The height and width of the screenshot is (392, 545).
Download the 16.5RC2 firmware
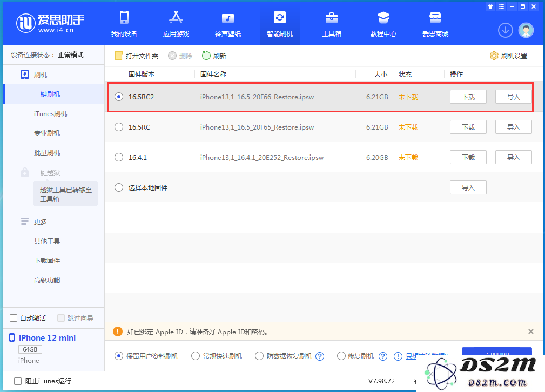tap(468, 97)
